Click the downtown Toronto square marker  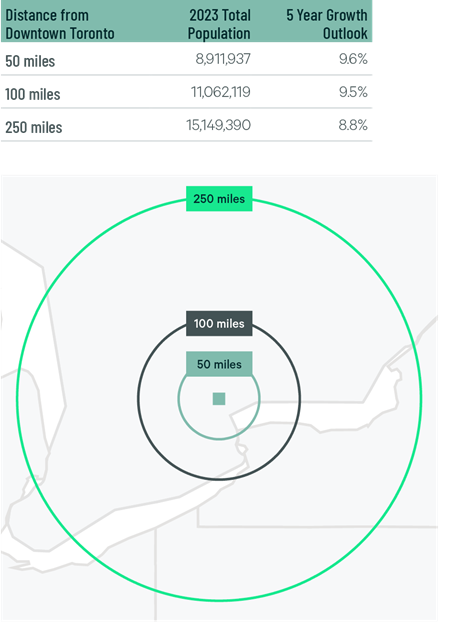tap(219, 399)
